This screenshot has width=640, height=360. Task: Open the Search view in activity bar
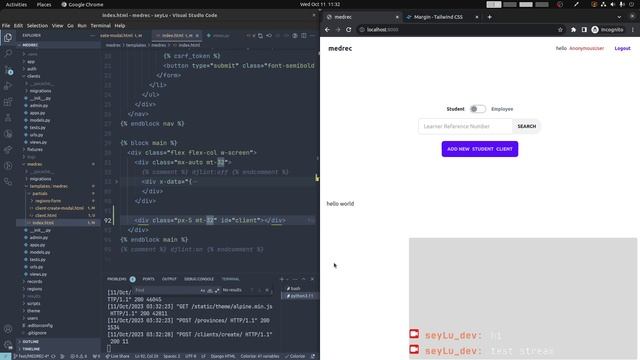[x=8, y=53]
